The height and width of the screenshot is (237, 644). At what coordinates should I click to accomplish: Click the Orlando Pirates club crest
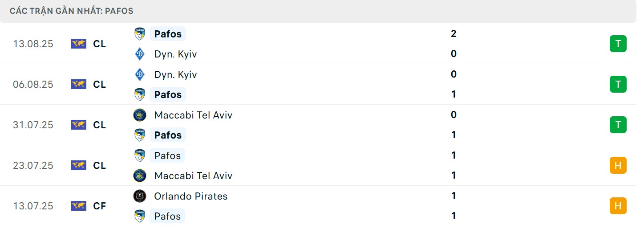(140, 196)
